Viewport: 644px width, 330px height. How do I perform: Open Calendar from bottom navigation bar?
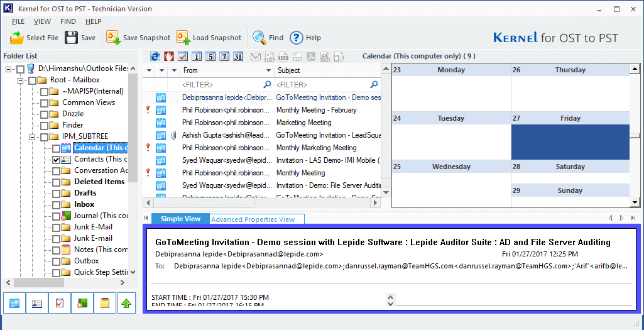tap(14, 304)
